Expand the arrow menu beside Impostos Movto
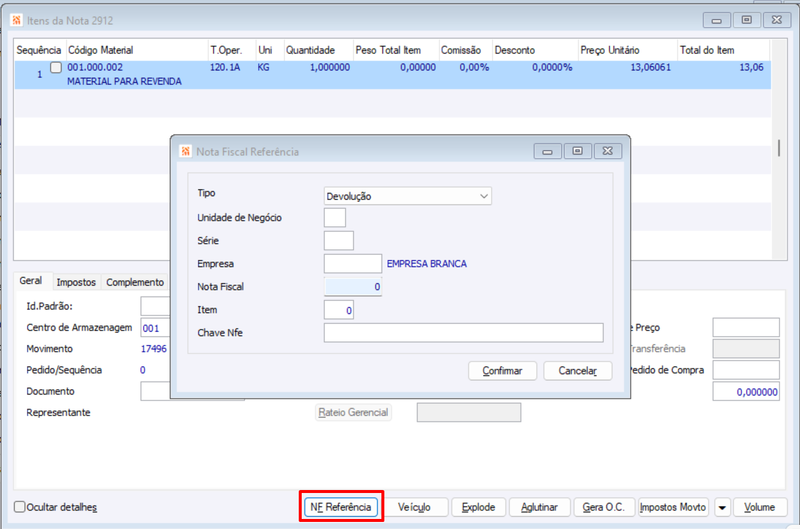The image size is (800, 529). point(722,508)
